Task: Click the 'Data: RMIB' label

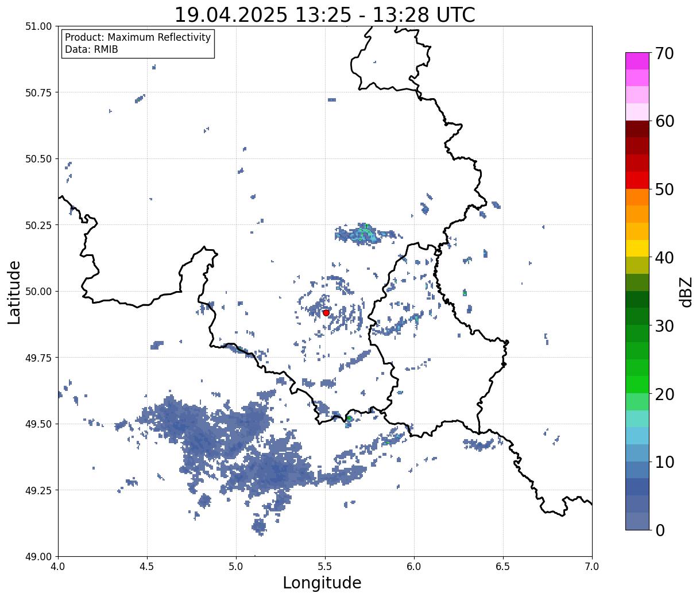Action: 91,50
